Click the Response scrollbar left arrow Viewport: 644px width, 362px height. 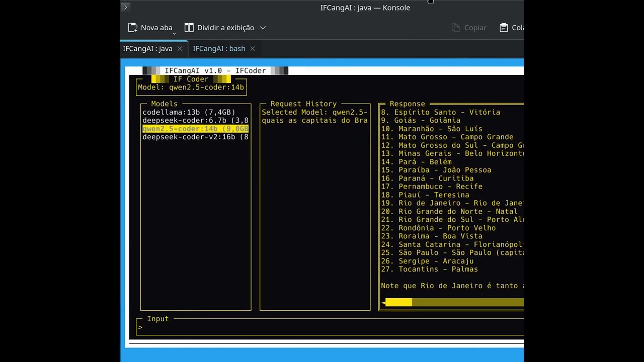[x=383, y=302]
